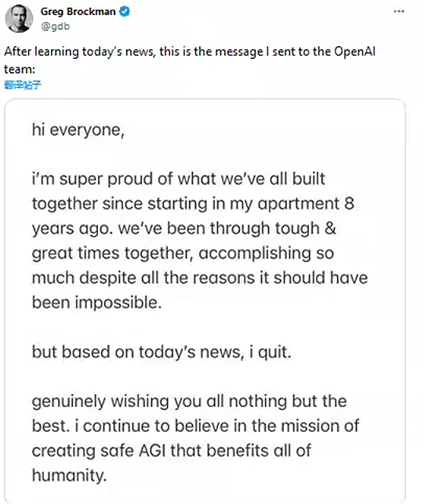The height and width of the screenshot is (504, 425).
Task: Click the word 'team:' in the tweet
Action: (x=20, y=69)
